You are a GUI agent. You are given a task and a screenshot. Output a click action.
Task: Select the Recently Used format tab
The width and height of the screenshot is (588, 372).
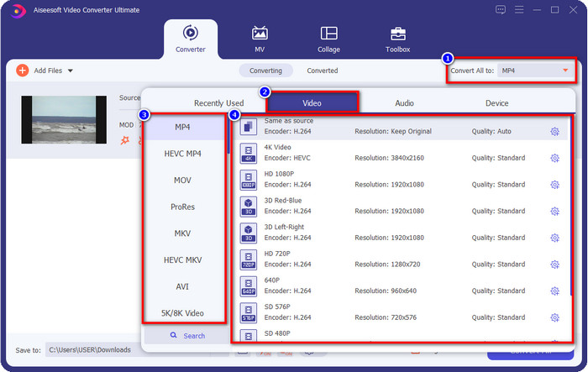click(x=218, y=103)
